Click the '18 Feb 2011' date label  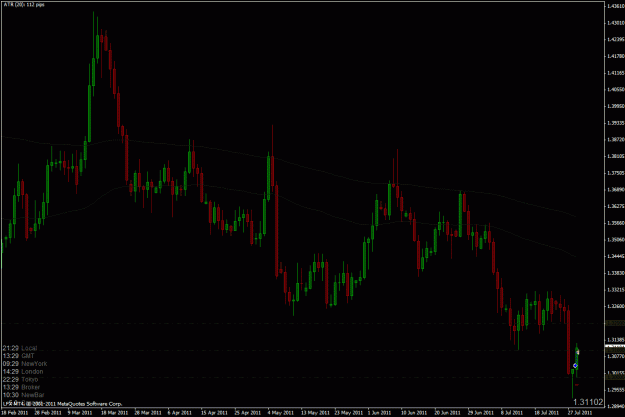(x=15, y=413)
